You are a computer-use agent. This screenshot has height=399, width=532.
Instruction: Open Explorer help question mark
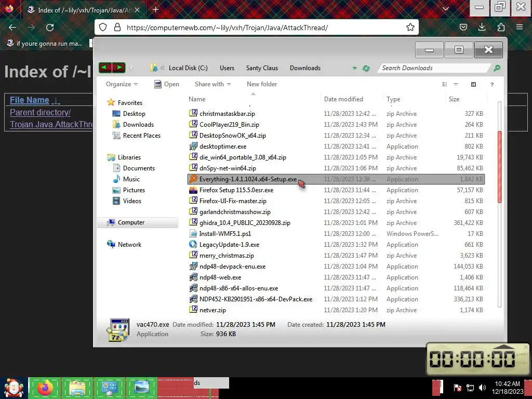(491, 85)
